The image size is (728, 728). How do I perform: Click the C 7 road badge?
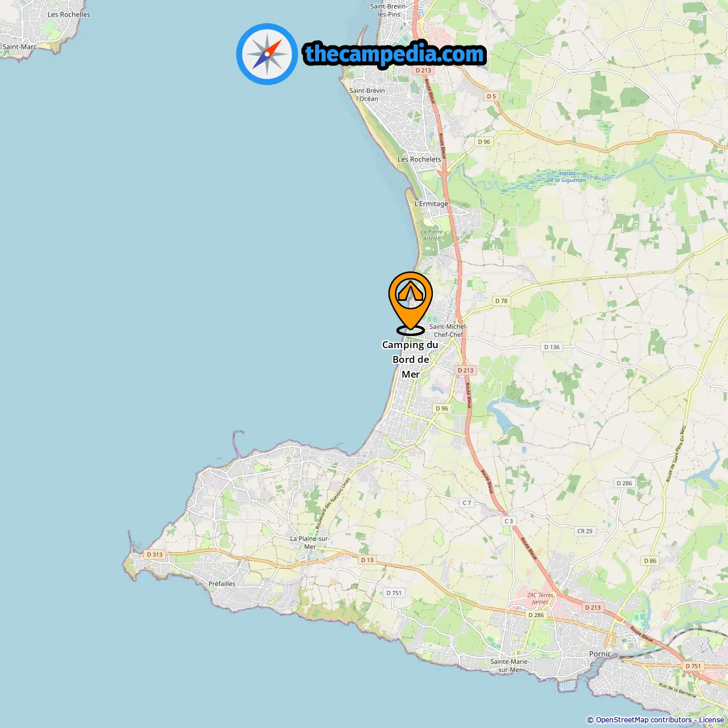click(467, 503)
